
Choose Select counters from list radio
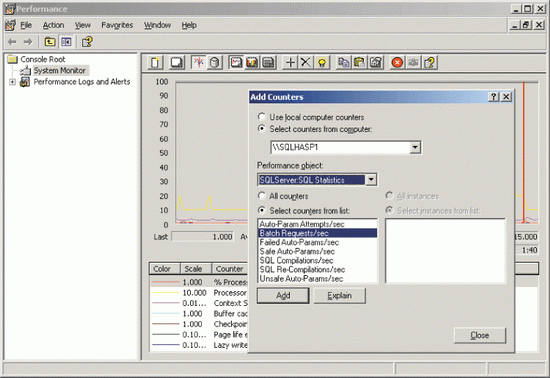[262, 210]
